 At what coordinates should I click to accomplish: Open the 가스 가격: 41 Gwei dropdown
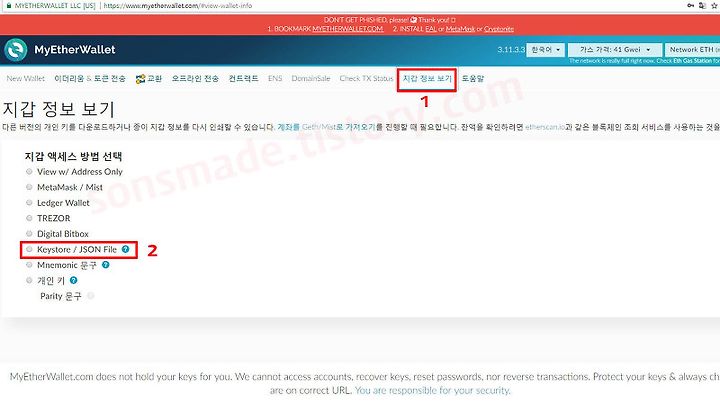pos(615,50)
